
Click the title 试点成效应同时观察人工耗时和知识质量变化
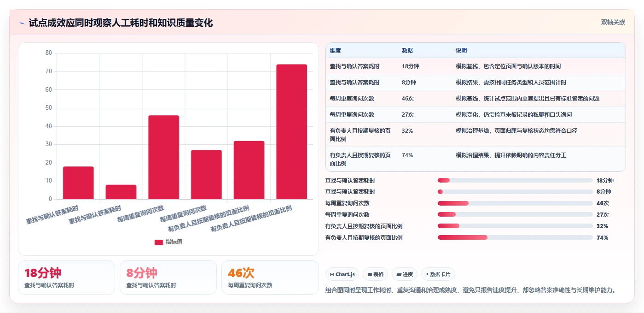pyautogui.click(x=121, y=23)
